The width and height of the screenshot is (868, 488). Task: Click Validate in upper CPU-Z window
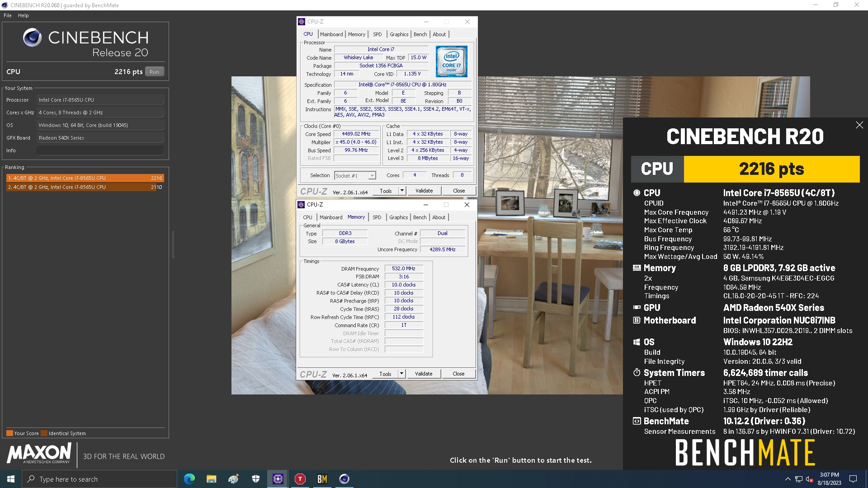point(424,191)
